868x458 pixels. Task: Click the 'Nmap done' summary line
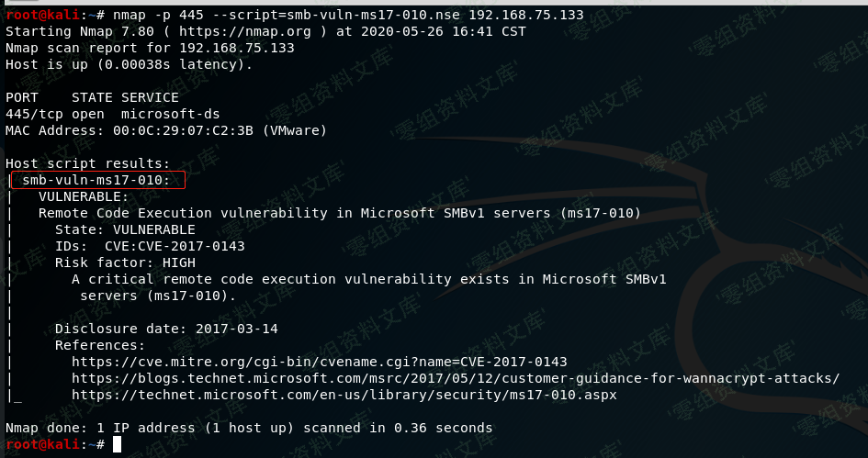(249, 428)
